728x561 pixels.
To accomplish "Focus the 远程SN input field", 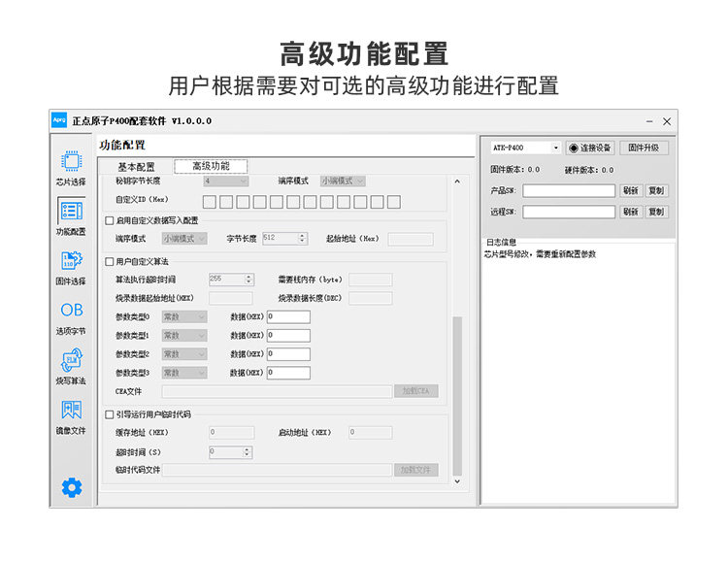I will click(x=569, y=212).
